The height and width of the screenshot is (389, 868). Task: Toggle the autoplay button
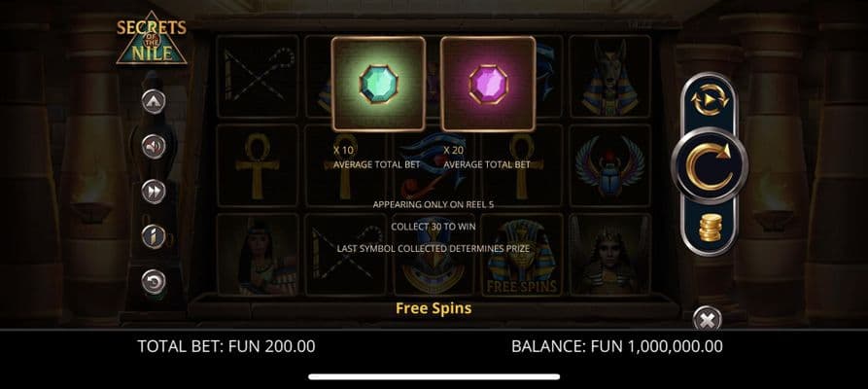click(710, 100)
